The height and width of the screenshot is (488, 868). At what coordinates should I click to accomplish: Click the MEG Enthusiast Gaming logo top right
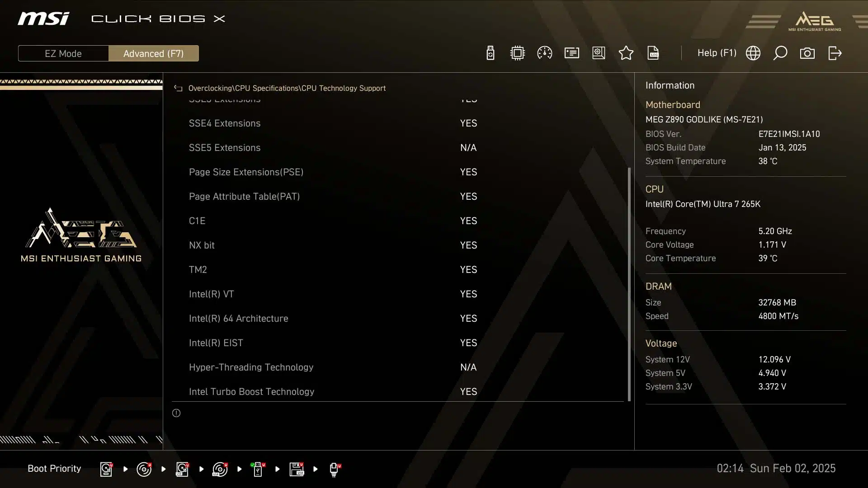[815, 21]
